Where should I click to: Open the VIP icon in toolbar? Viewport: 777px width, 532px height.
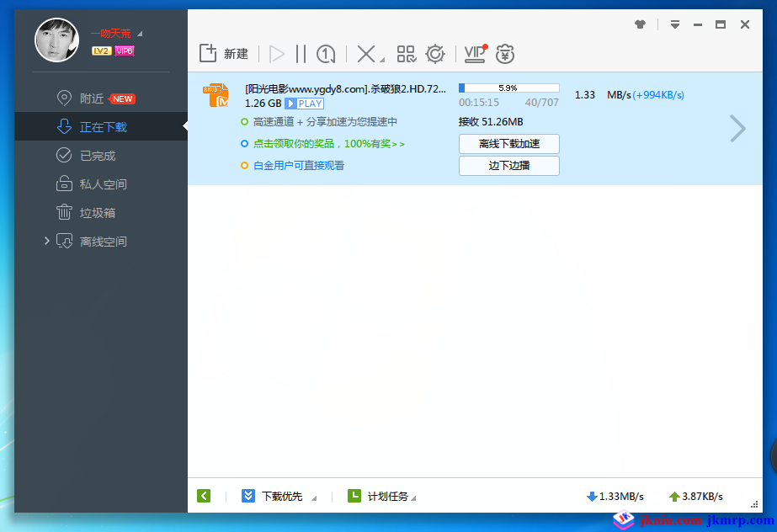pyautogui.click(x=475, y=54)
